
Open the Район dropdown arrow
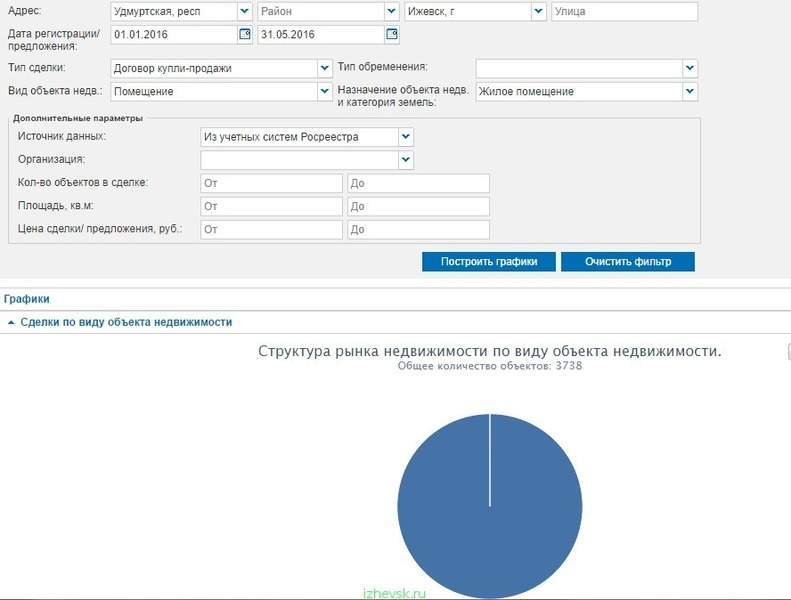391,11
